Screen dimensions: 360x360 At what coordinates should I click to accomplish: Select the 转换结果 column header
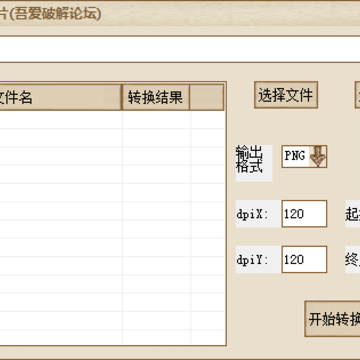point(156,97)
